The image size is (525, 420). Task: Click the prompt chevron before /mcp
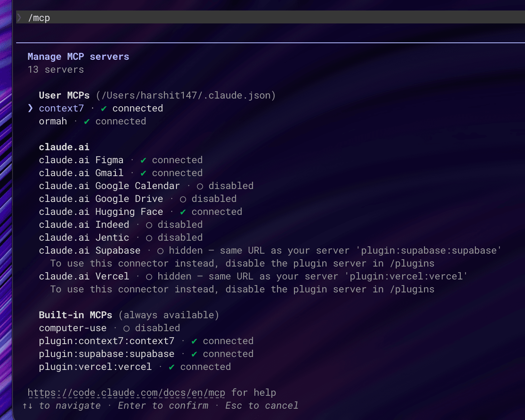[19, 17]
